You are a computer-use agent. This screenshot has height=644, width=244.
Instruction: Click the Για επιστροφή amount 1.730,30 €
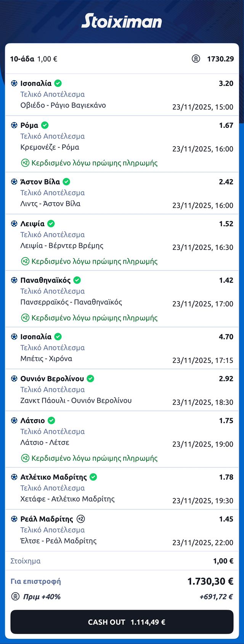click(210, 581)
